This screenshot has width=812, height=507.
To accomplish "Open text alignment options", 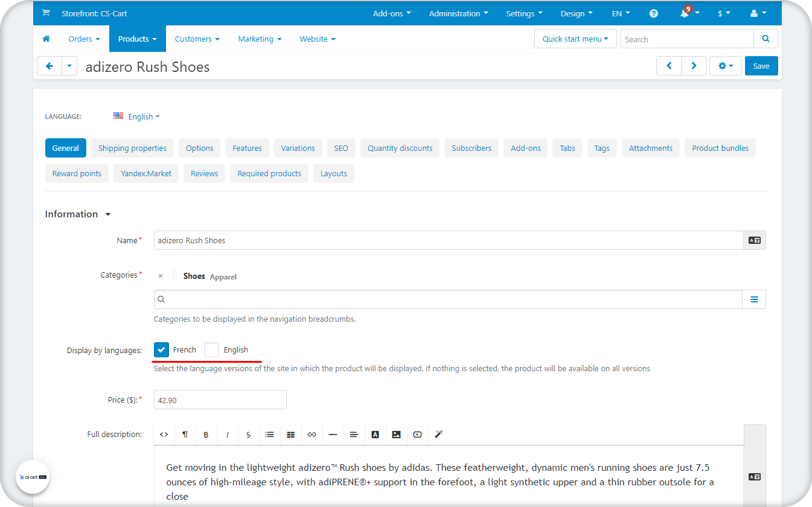I will click(354, 435).
